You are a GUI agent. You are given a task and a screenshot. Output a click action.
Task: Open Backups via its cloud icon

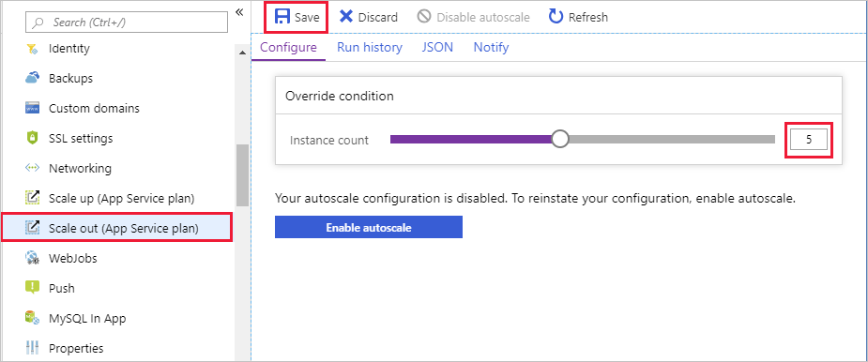pos(33,78)
